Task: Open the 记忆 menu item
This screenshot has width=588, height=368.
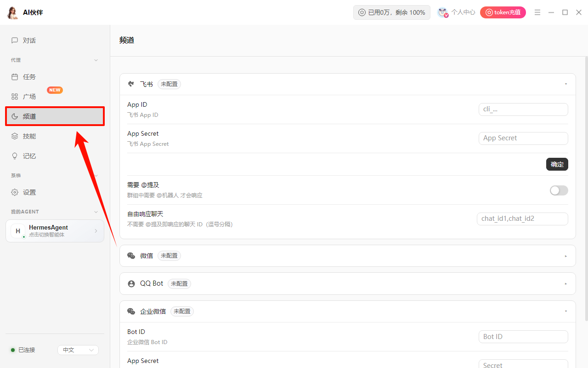Action: pyautogui.click(x=55, y=156)
